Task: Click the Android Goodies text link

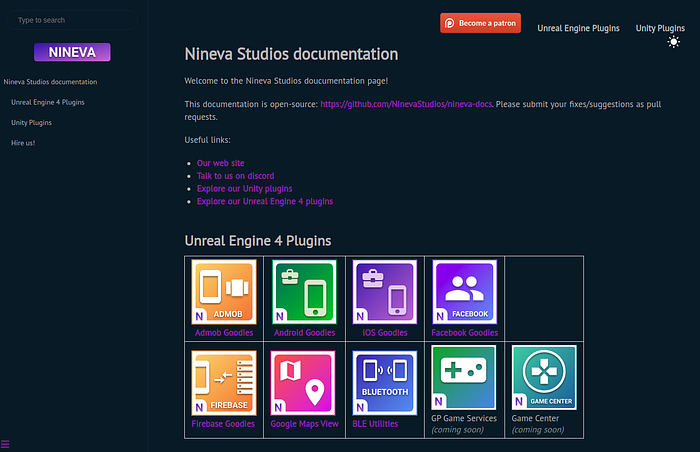Action: point(304,333)
